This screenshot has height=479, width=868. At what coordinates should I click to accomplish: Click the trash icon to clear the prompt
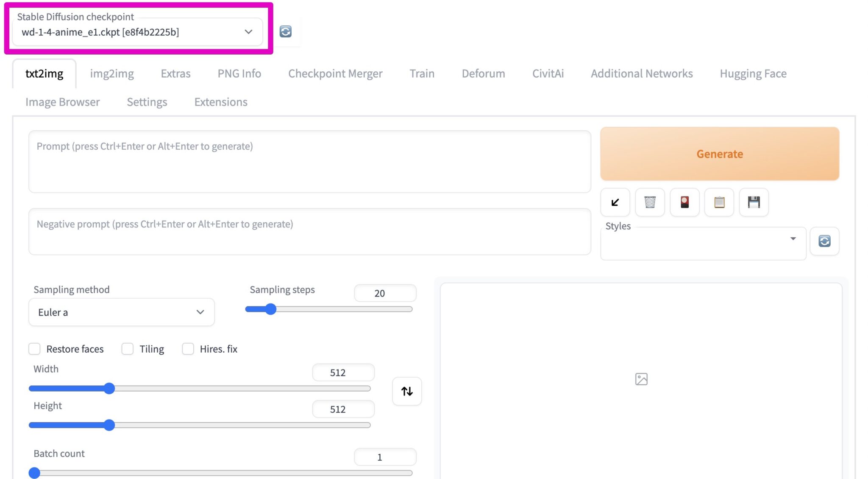pos(650,202)
